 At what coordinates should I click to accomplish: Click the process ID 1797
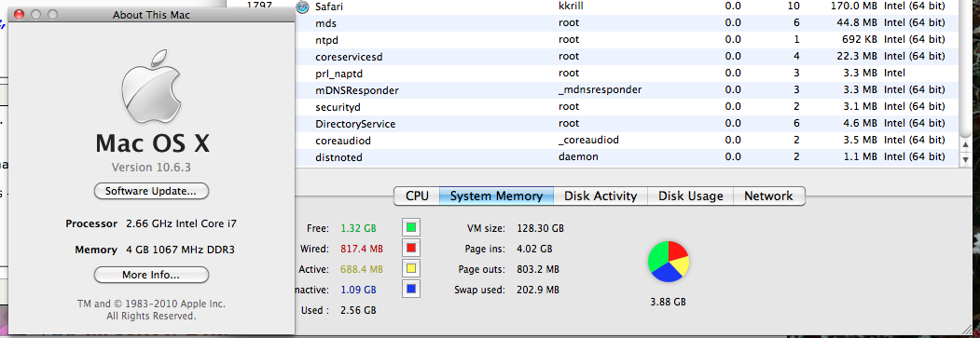tap(260, 7)
